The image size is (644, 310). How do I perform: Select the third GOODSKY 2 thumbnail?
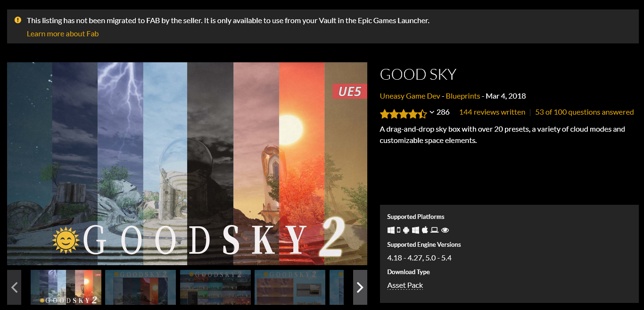click(x=215, y=287)
